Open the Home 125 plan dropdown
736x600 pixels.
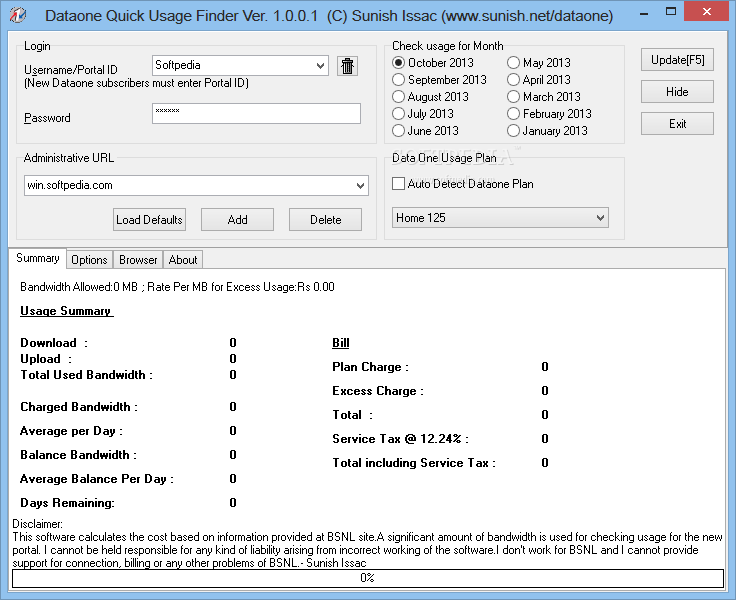[500, 218]
